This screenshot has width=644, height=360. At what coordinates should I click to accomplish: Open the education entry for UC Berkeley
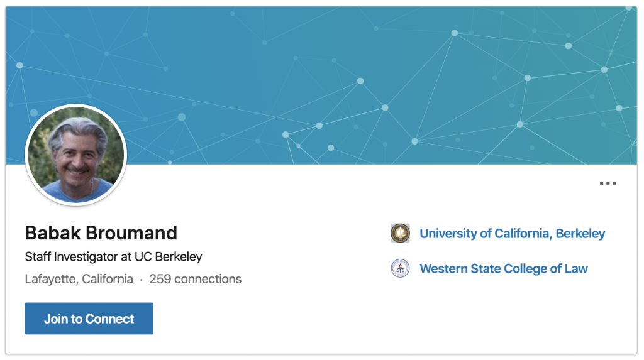pyautogui.click(x=512, y=234)
